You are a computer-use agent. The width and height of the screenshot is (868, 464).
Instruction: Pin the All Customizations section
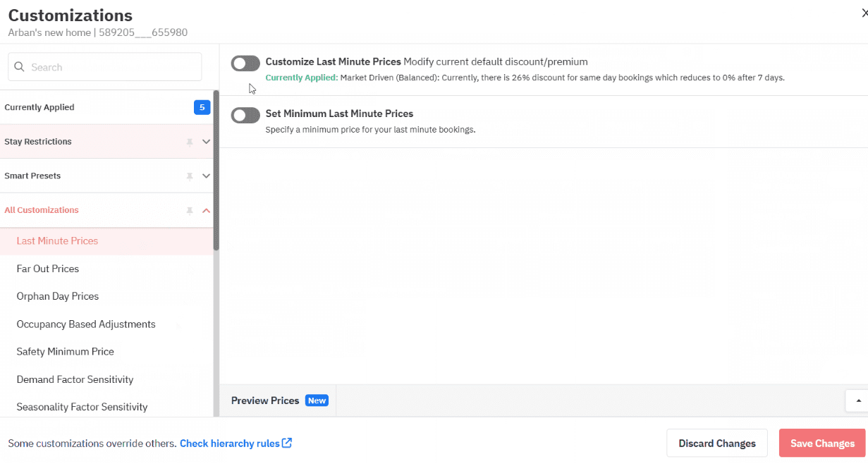click(189, 210)
